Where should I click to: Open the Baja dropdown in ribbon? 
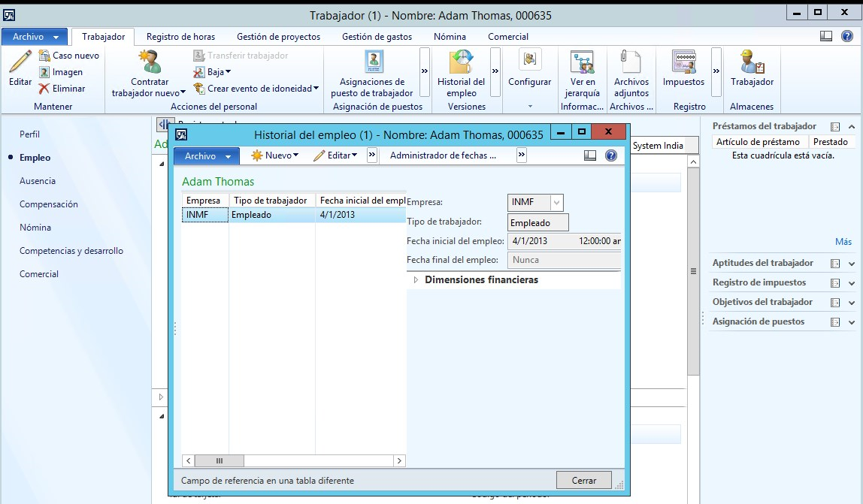[213, 72]
